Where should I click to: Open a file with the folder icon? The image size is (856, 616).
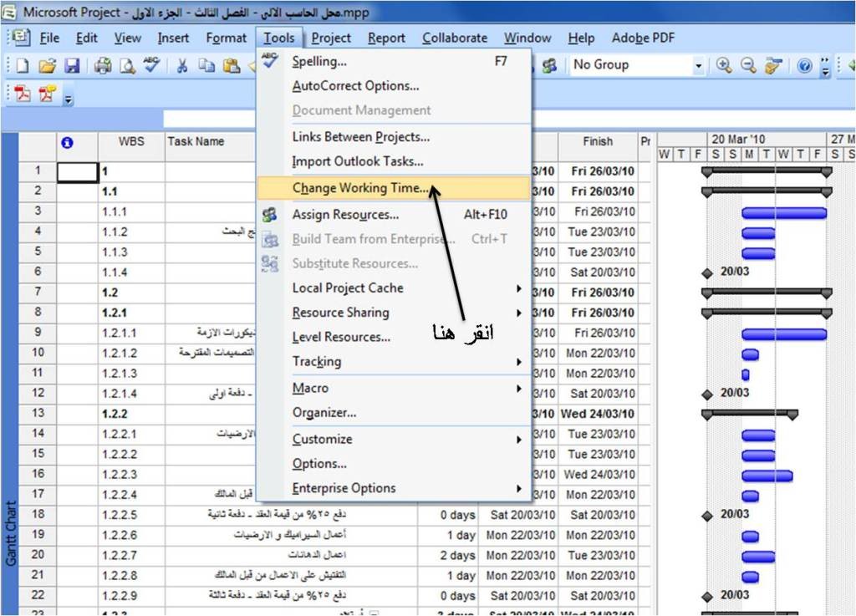coord(48,65)
